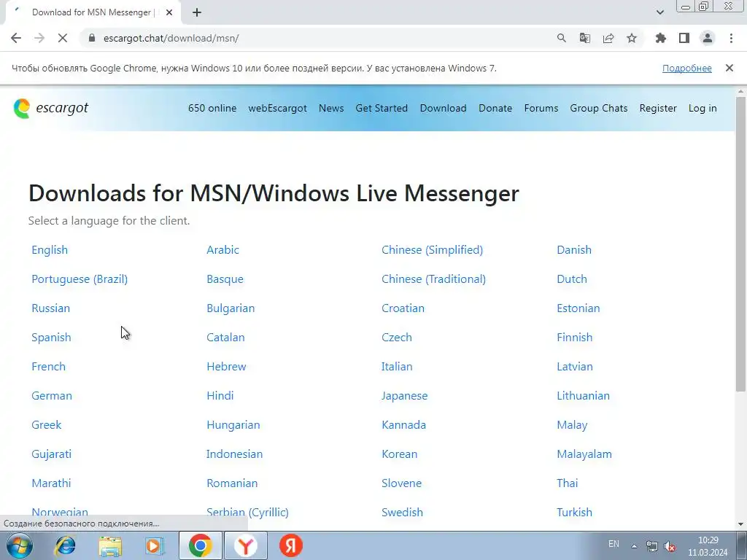Image resolution: width=747 pixels, height=560 pixels.
Task: Select the Hindi link
Action: (x=220, y=396)
